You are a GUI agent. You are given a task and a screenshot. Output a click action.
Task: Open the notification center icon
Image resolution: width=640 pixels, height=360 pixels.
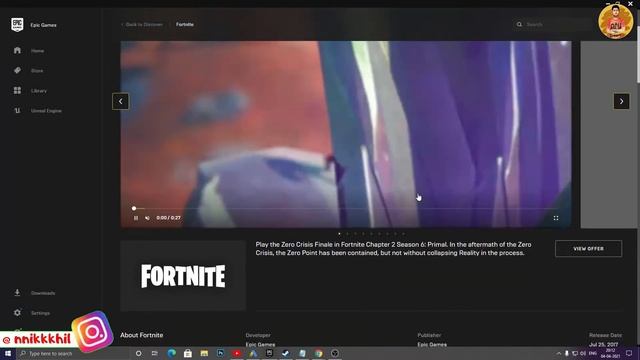pos(629,353)
